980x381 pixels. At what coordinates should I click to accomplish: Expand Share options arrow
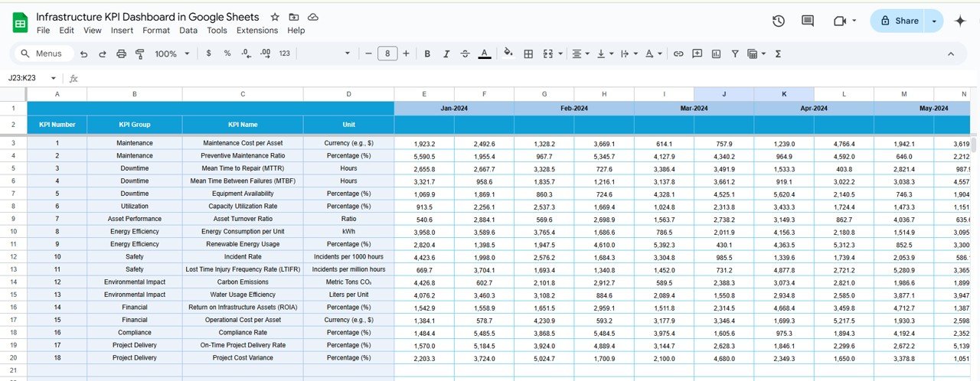tap(934, 21)
